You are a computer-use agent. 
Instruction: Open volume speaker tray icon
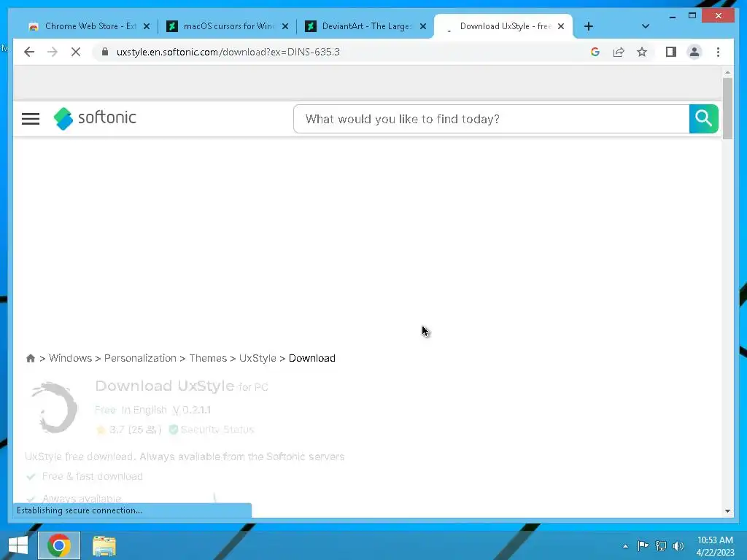[x=678, y=545]
